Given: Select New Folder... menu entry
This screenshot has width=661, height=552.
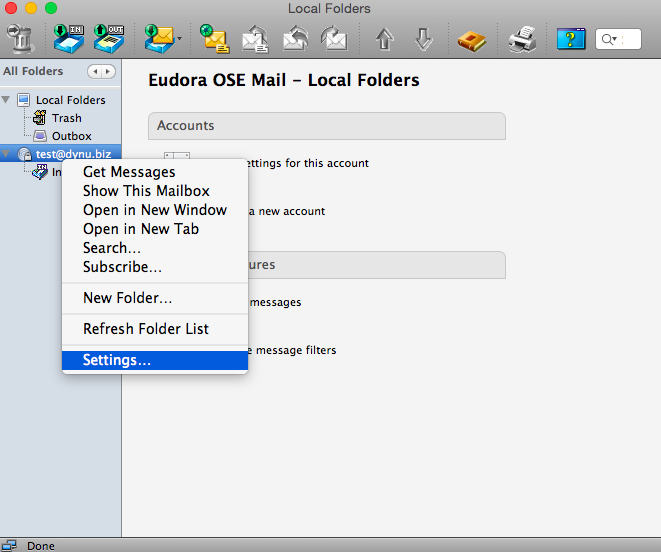Looking at the screenshot, I should point(155,298).
